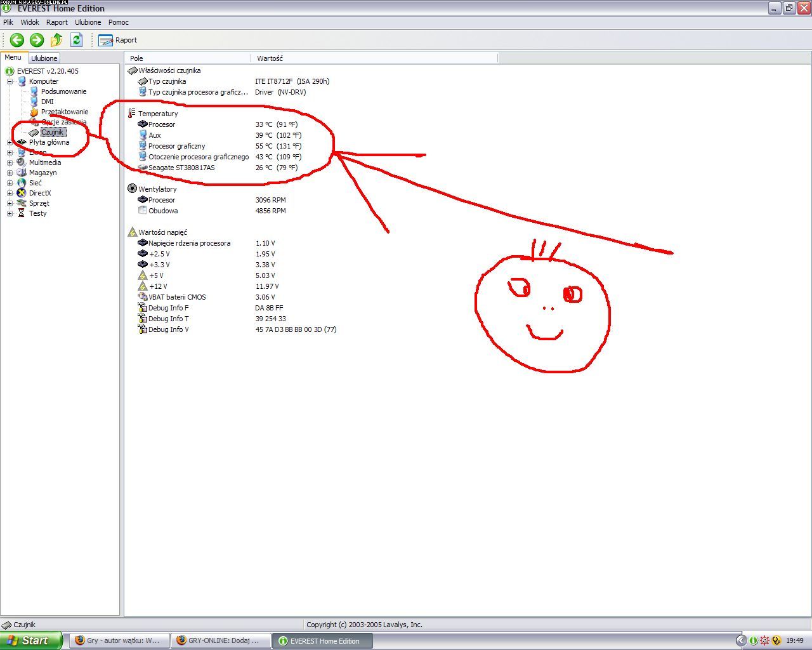Click the Wartość column header
The height and width of the screenshot is (650, 812).
[270, 58]
